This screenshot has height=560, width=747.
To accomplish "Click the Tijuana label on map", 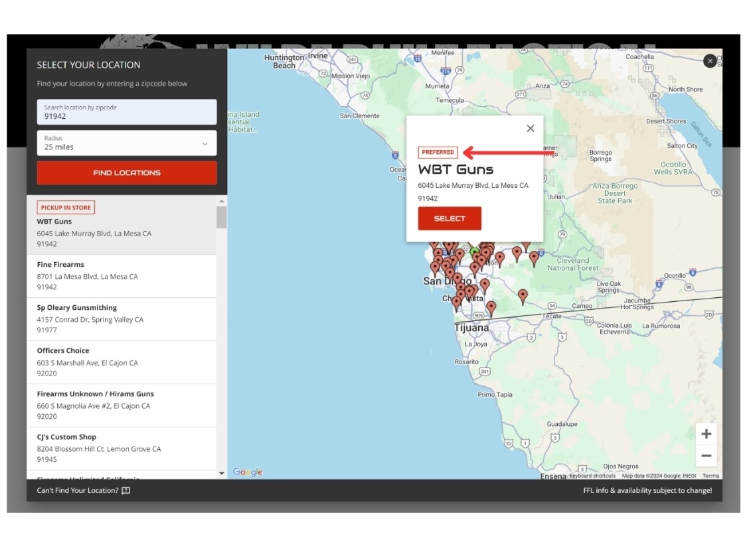I will click(471, 328).
